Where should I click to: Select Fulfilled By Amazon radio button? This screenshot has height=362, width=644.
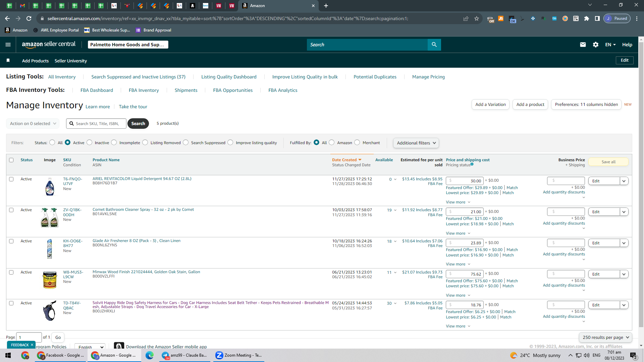[x=331, y=142]
